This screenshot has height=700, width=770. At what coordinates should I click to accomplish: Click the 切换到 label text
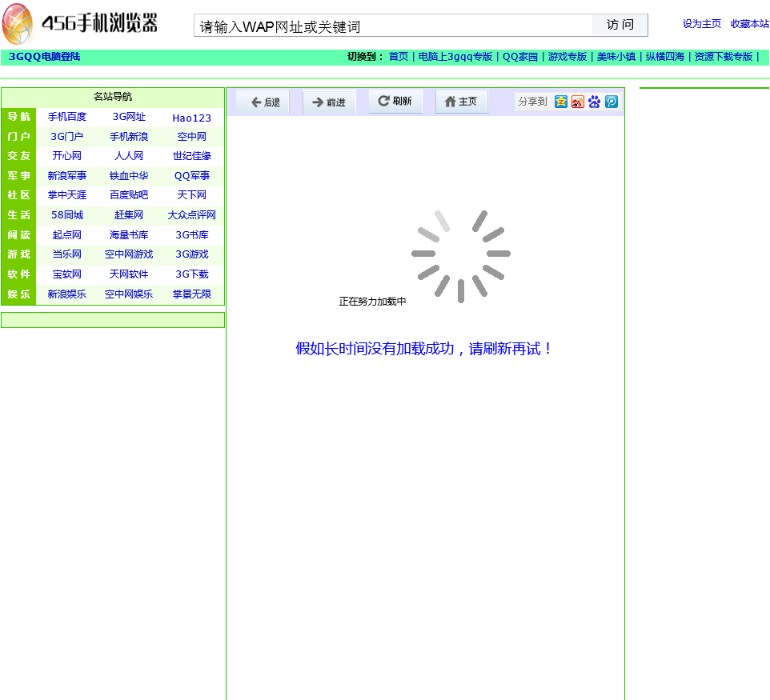365,57
